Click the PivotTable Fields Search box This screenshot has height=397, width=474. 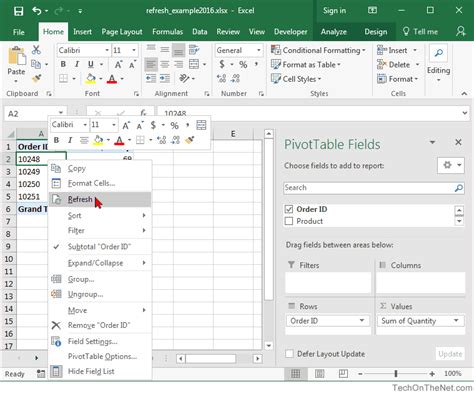click(374, 188)
